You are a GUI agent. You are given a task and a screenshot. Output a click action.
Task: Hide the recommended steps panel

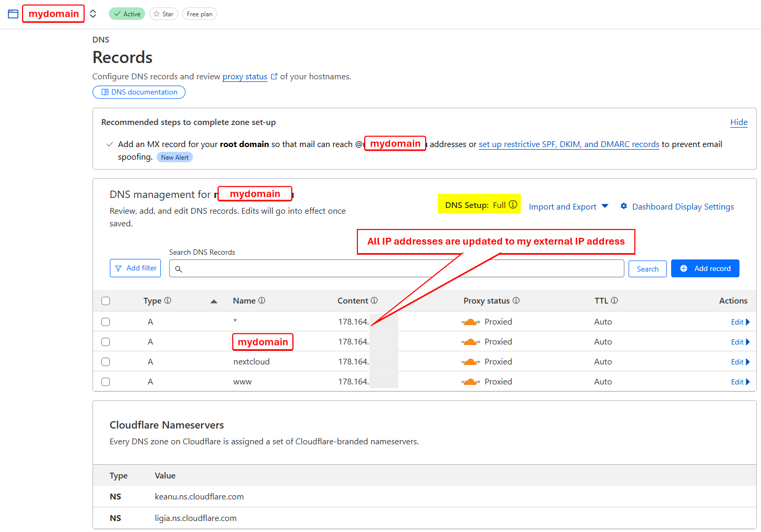tap(739, 122)
